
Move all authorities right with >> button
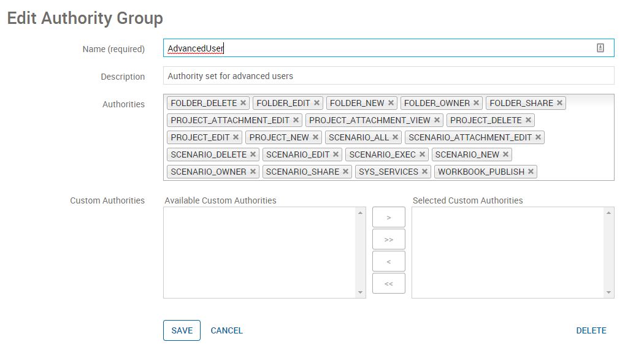coord(388,239)
